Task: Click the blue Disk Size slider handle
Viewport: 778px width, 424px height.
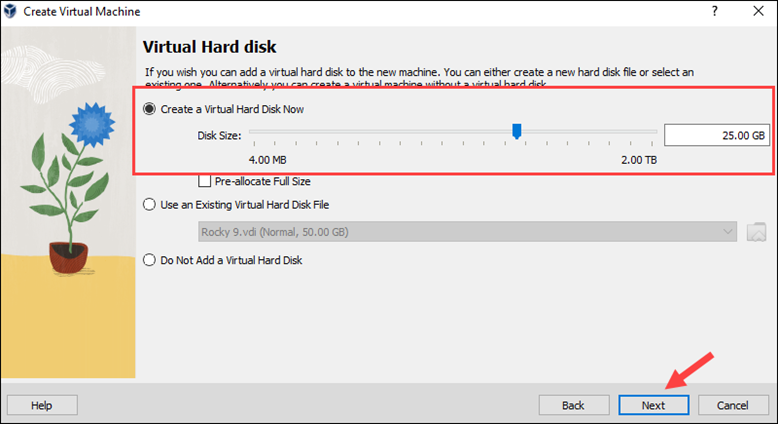Action: 517,131
